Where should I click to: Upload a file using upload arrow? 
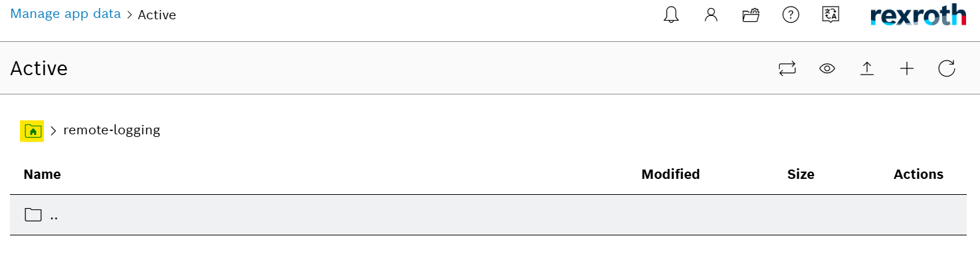coord(867,68)
